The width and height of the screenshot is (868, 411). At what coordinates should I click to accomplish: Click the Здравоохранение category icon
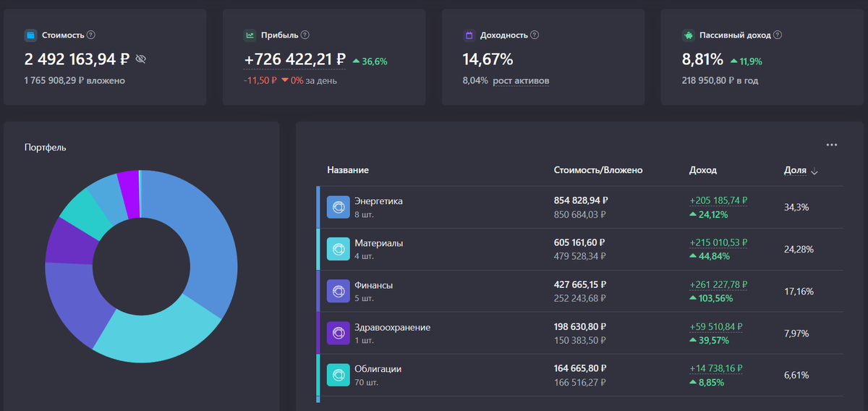click(338, 333)
